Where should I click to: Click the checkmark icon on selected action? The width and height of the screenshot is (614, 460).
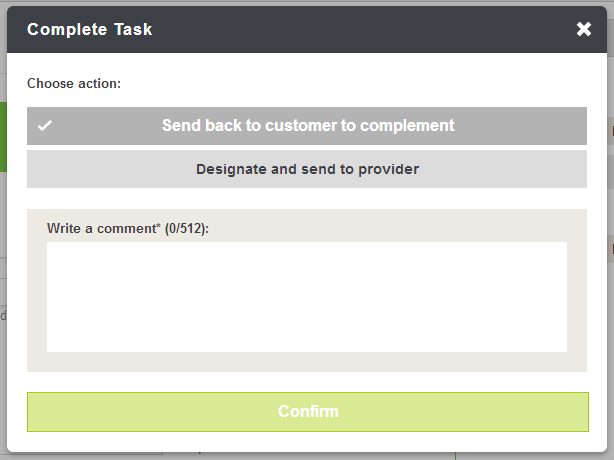coord(45,126)
